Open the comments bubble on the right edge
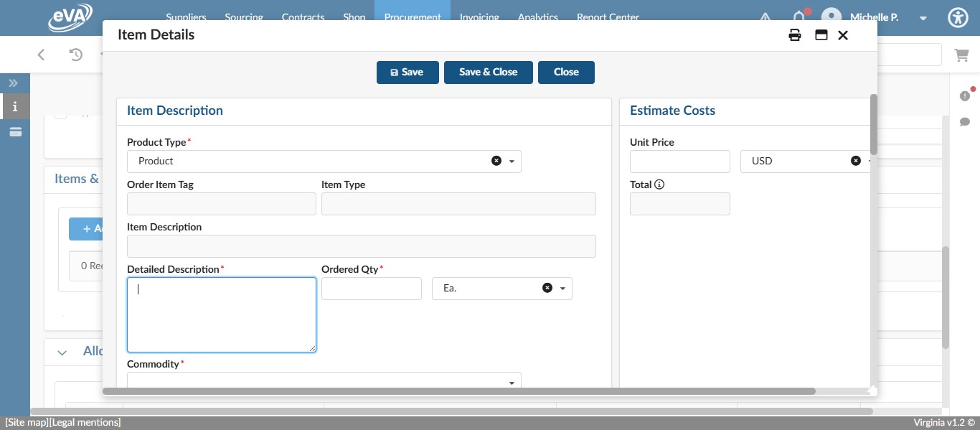 point(966,122)
